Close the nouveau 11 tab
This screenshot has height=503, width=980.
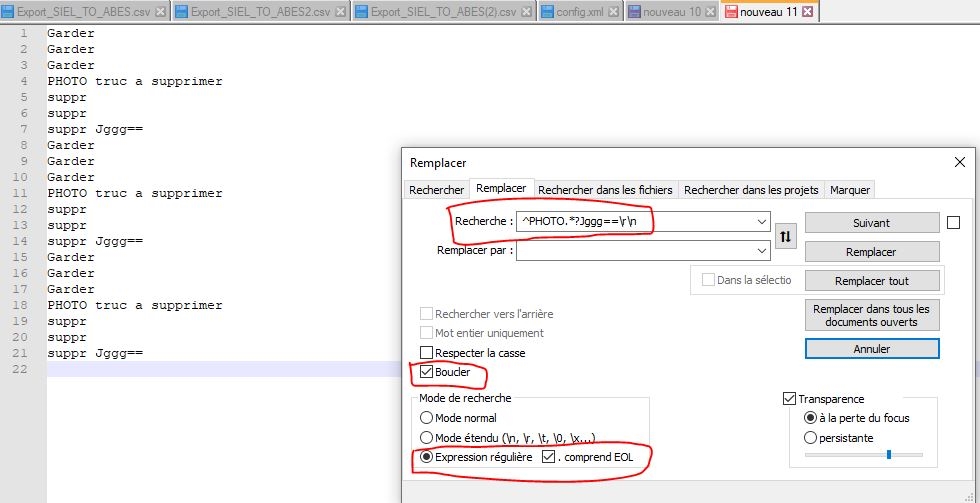(x=806, y=13)
